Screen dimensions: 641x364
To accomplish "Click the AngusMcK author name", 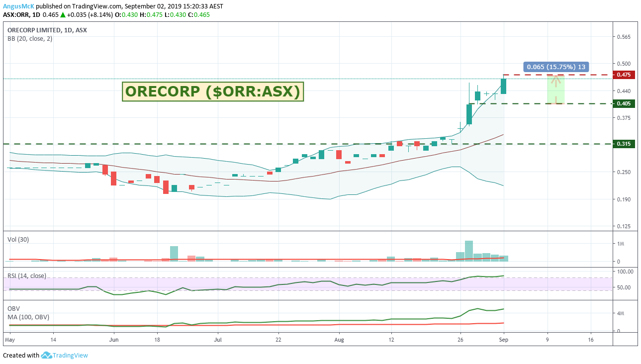I will coord(17,6).
